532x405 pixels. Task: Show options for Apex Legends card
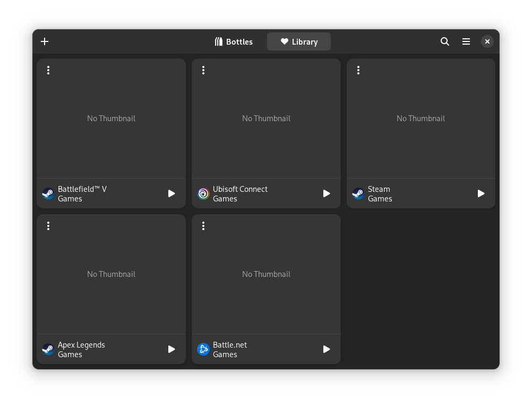click(48, 226)
